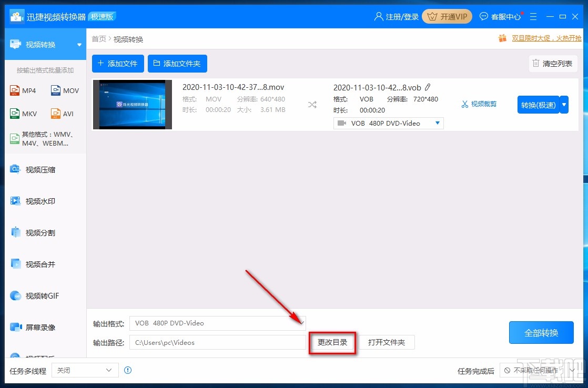The width and height of the screenshot is (588, 388).
Task: Open the file's VOB 480P DVD-Video dropdown
Action: 389,123
